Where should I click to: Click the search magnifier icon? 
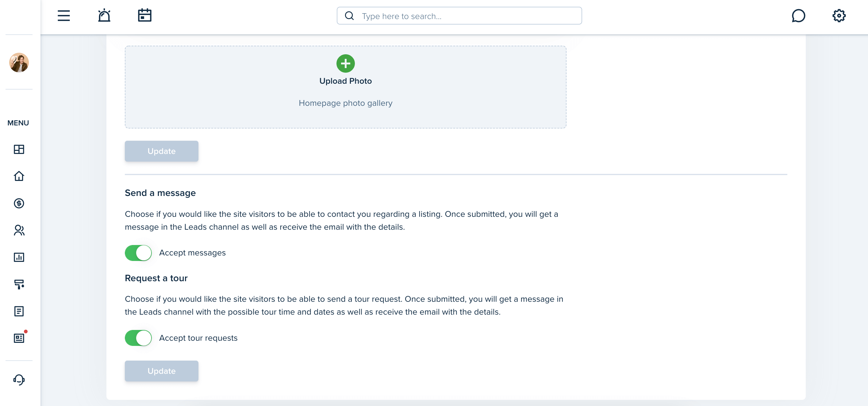(349, 16)
